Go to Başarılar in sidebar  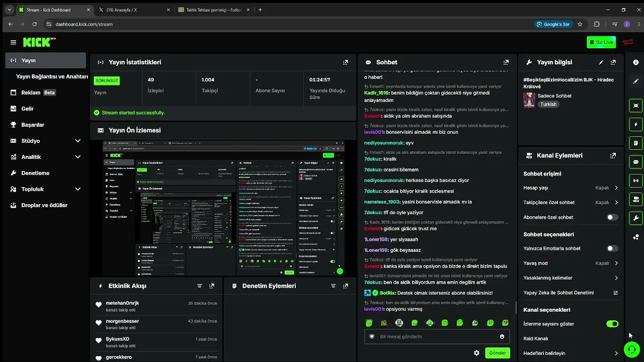coord(46,125)
